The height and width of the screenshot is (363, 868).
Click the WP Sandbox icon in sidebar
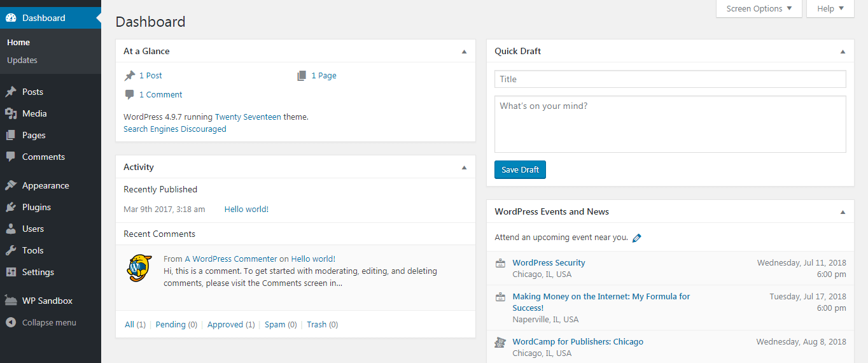(x=11, y=301)
